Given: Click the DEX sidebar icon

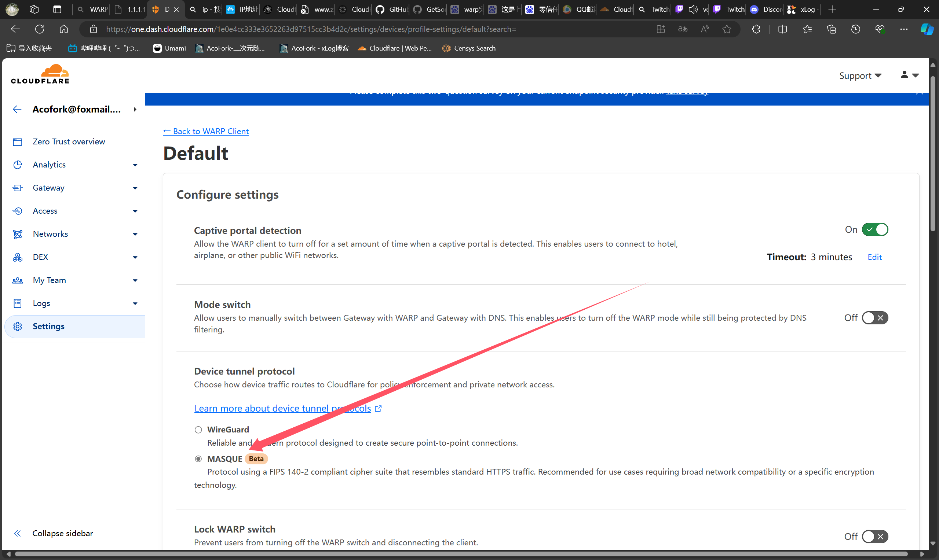Looking at the screenshot, I should coord(17,257).
